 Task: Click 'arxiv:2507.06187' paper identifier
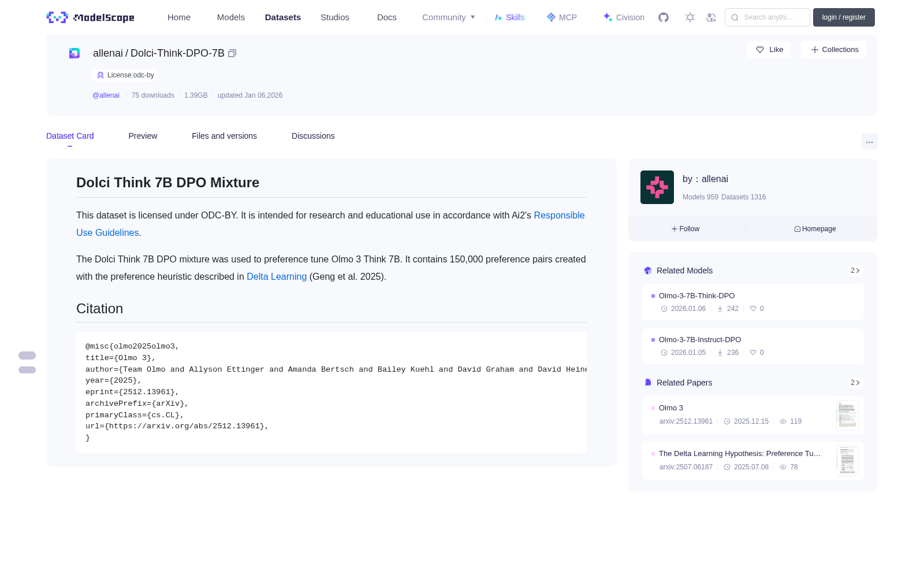point(686,467)
